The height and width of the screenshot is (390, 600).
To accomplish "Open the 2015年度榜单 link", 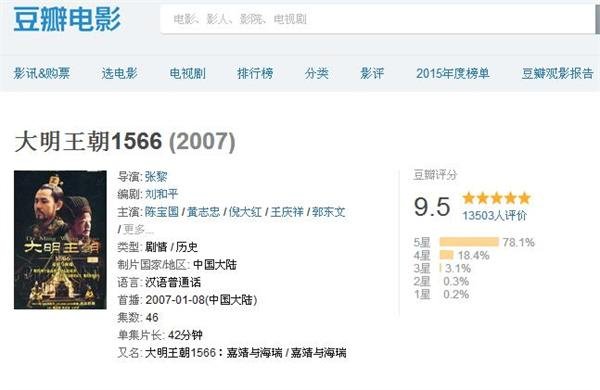I will click(x=453, y=73).
